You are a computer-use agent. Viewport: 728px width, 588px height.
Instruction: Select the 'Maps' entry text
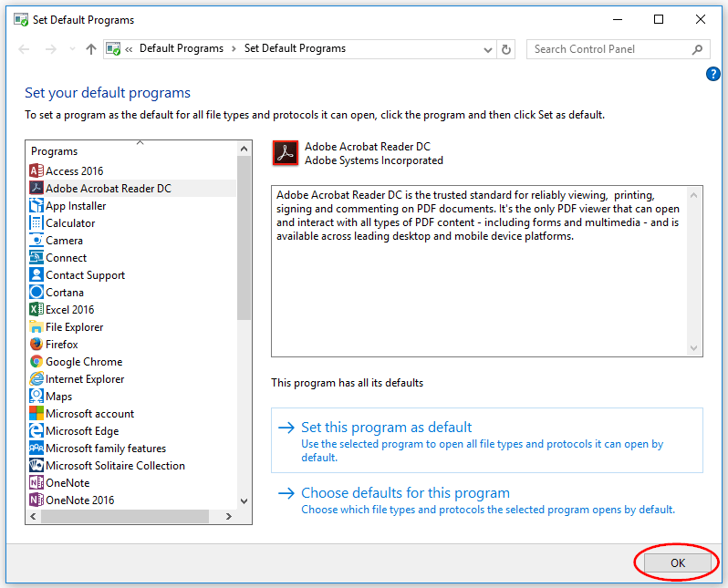click(59, 397)
